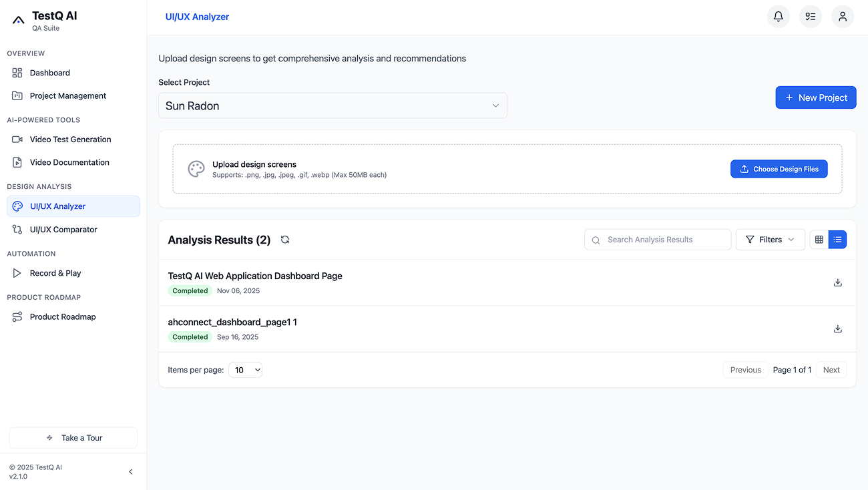Switch to grid view for results
This screenshot has width=868, height=490.
tap(819, 239)
